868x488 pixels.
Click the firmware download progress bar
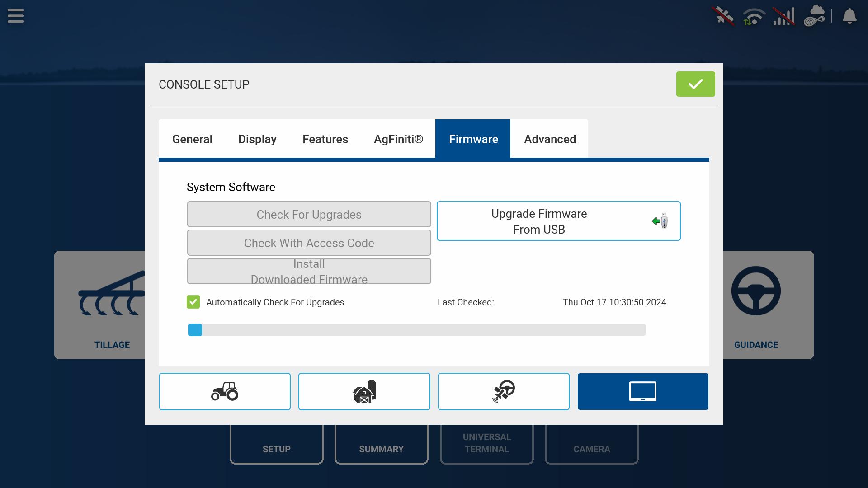coord(416,330)
